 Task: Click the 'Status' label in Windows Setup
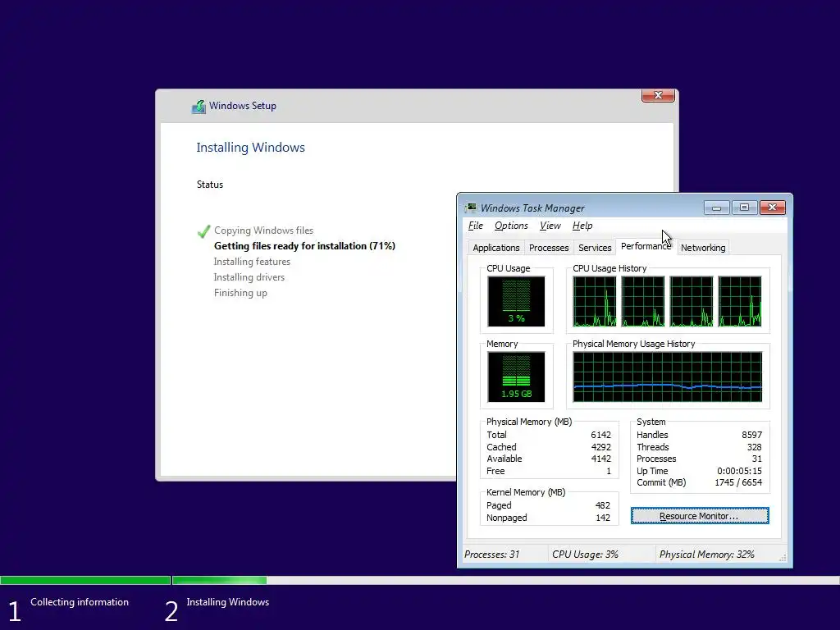[x=209, y=185]
